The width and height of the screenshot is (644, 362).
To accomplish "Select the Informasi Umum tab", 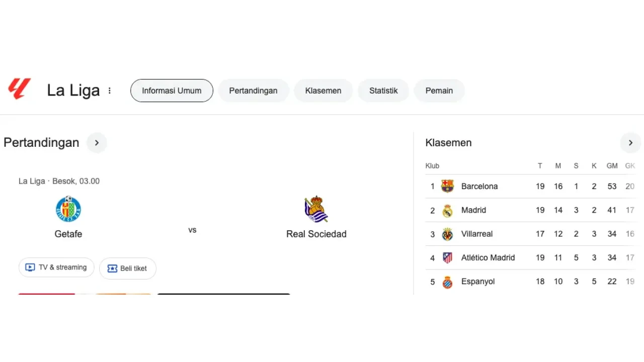I will (172, 91).
